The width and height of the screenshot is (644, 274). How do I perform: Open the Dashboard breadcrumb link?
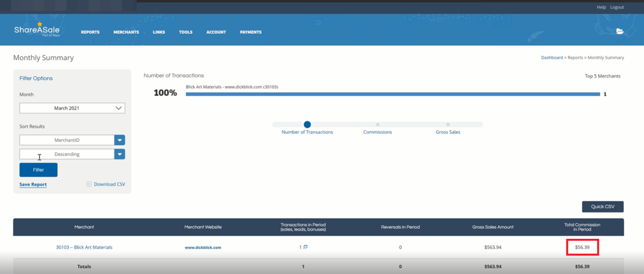(x=552, y=58)
